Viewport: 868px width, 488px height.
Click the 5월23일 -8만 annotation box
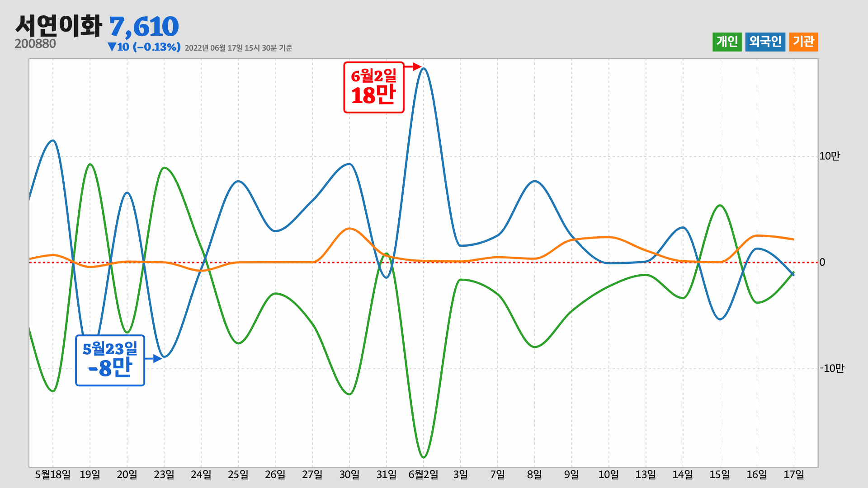point(110,361)
